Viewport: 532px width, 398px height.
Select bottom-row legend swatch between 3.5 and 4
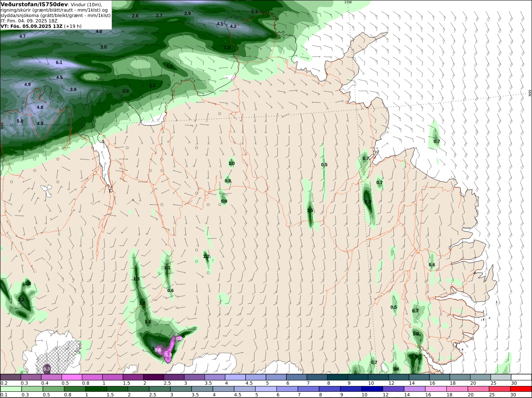tap(202, 389)
